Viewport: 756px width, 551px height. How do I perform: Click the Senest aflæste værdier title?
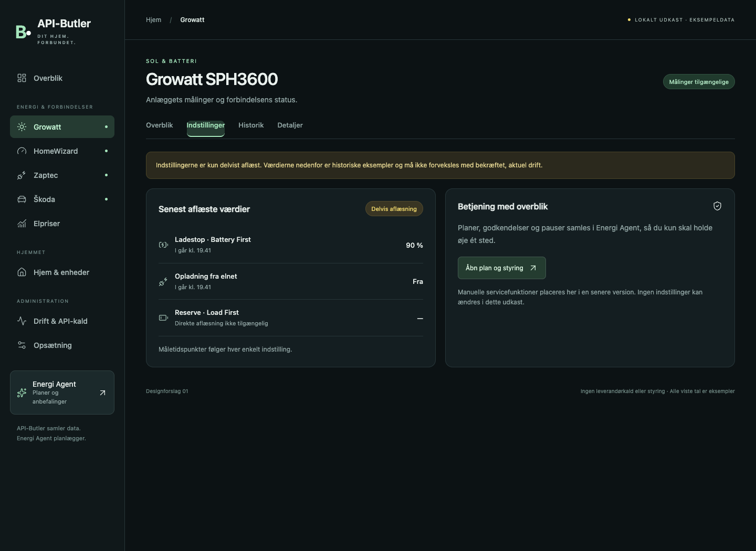click(x=204, y=209)
